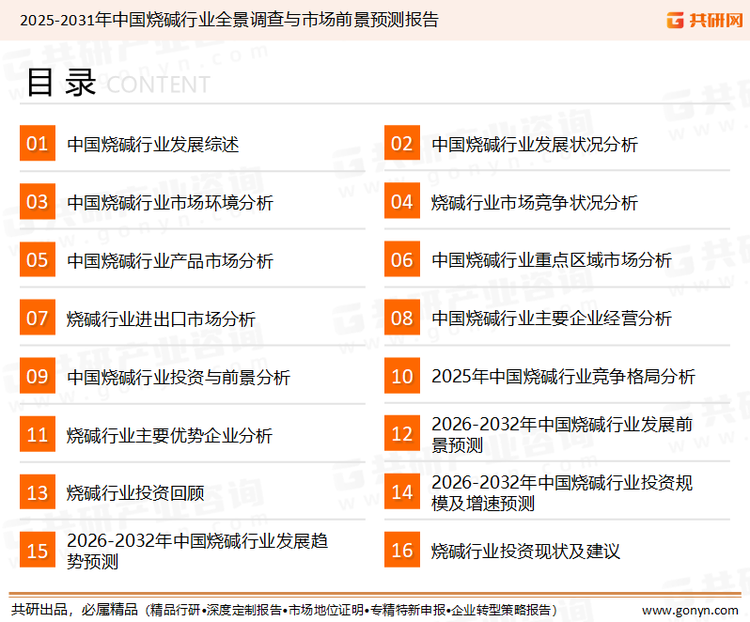Click the orange 09 number badge
The width and height of the screenshot is (750, 622).
point(37,376)
